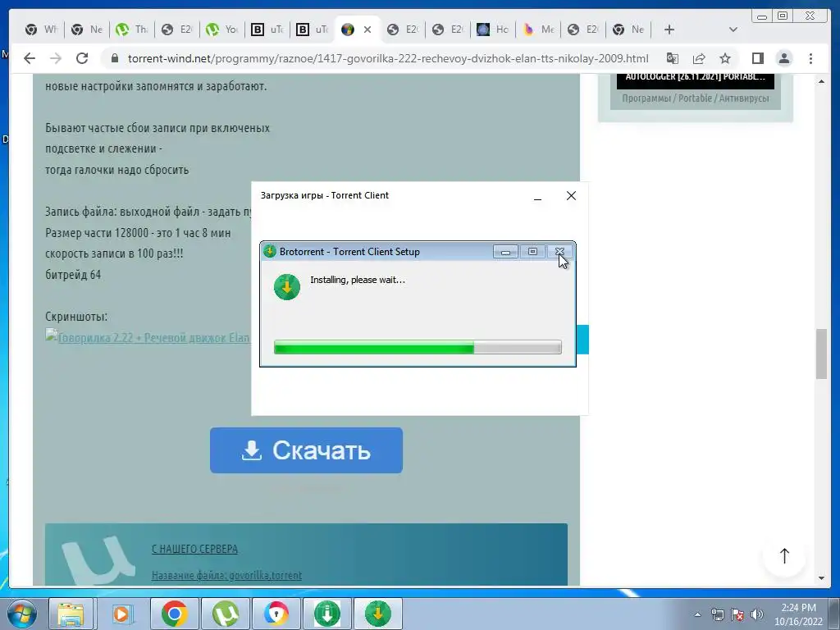Reload the page with the refresh icon
Viewport: 840px width, 630px height.
point(82,58)
